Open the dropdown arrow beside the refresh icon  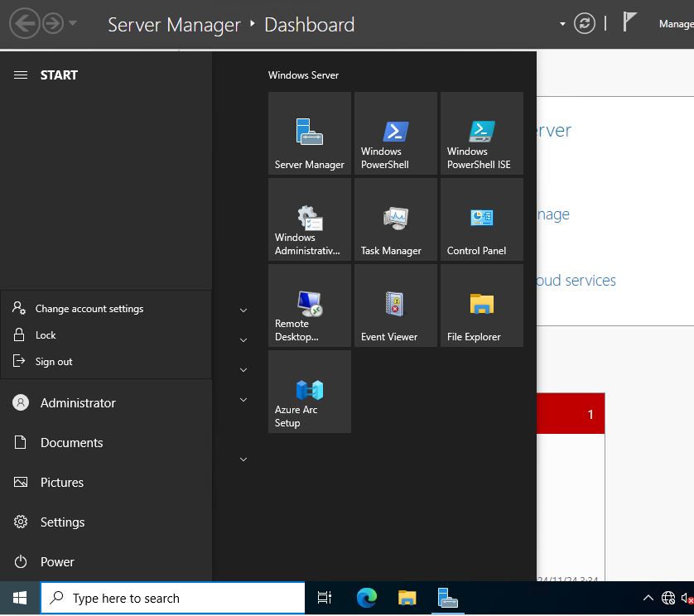coord(562,24)
